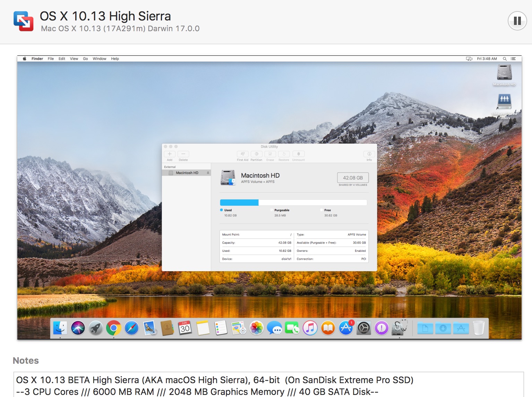Click the External sidebar section header
The height and width of the screenshot is (397, 532).
coord(170,167)
